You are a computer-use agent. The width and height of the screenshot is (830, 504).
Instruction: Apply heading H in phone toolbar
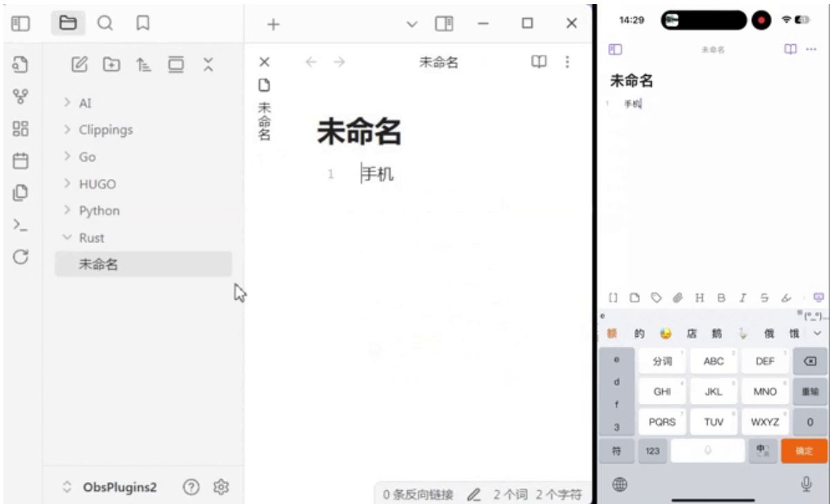699,298
